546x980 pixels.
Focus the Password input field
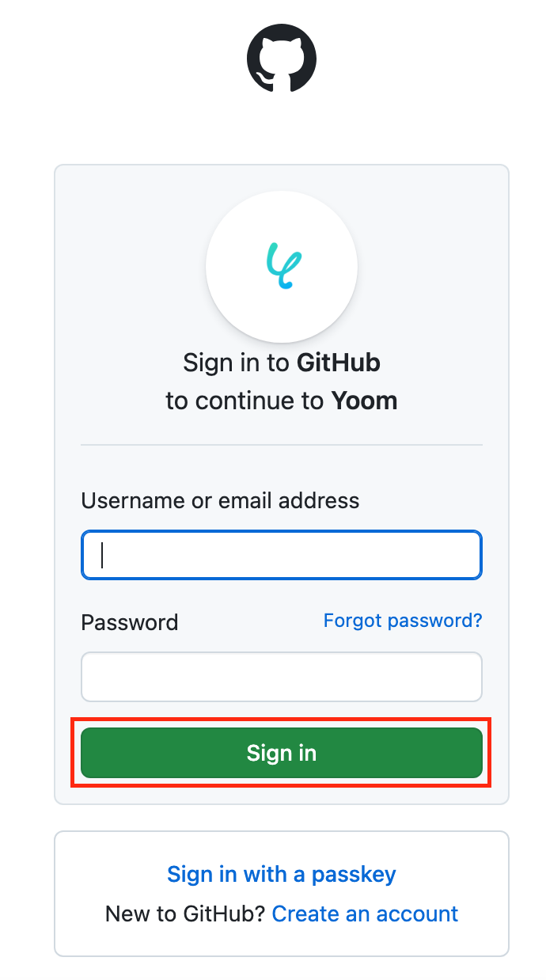point(282,677)
